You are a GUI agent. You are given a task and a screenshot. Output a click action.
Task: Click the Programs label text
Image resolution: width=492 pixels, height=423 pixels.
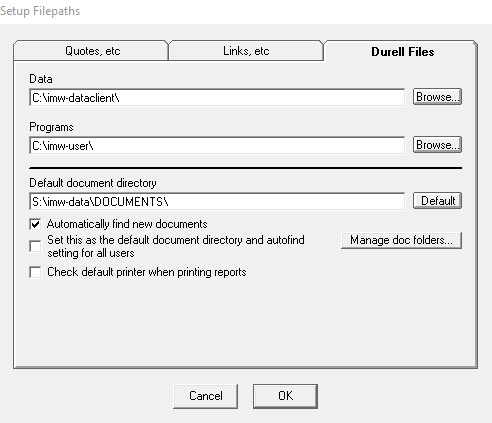[x=51, y=127]
